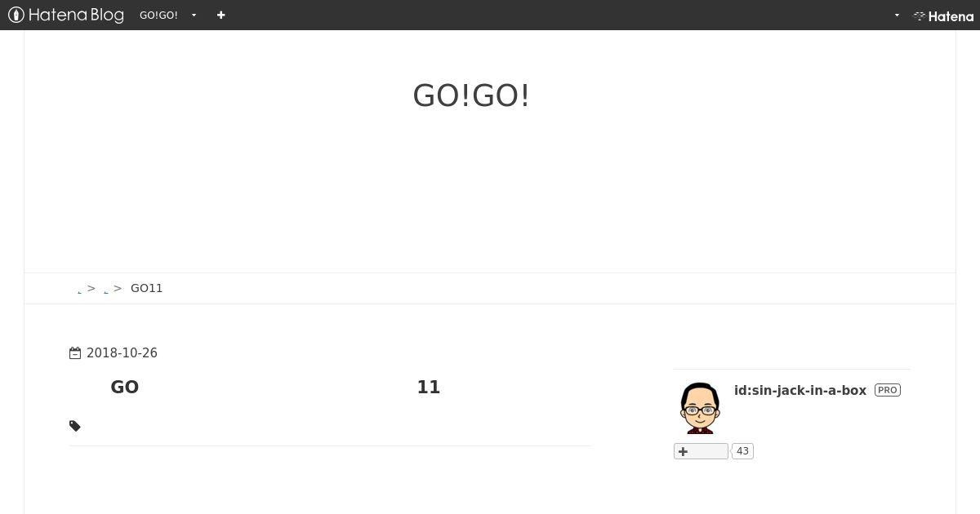Open the large GO!GO! blog title
980x514 pixels.
(x=471, y=95)
